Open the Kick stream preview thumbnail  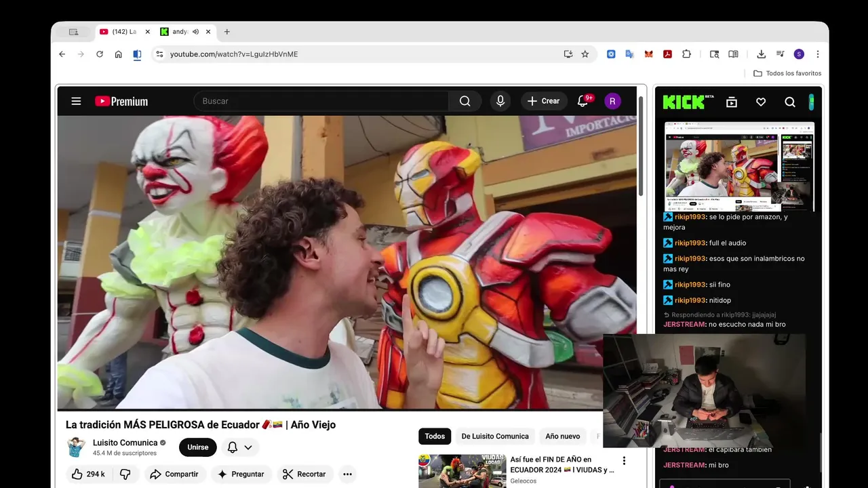coord(739,167)
